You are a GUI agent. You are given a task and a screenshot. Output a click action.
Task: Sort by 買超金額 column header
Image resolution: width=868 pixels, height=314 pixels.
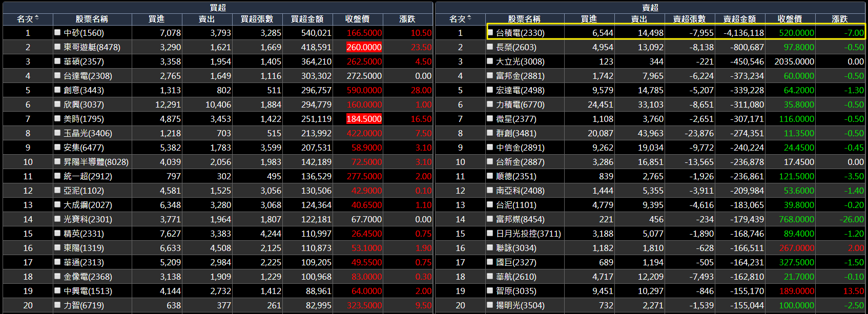click(x=307, y=19)
